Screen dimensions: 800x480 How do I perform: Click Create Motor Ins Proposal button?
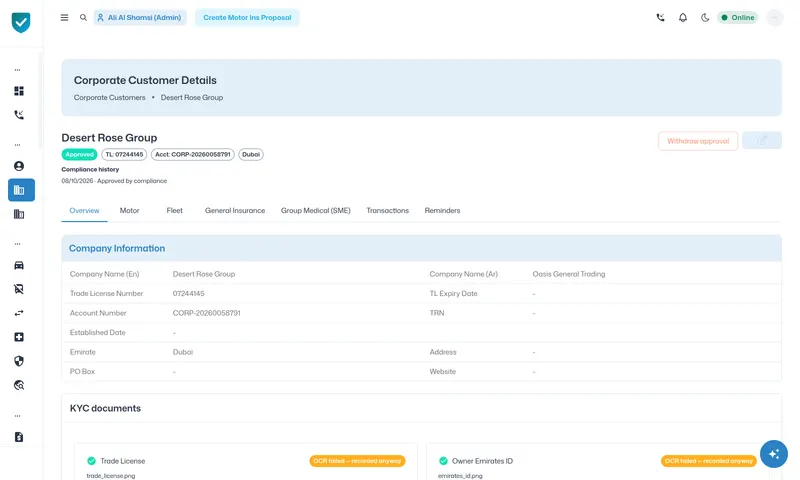pyautogui.click(x=247, y=17)
